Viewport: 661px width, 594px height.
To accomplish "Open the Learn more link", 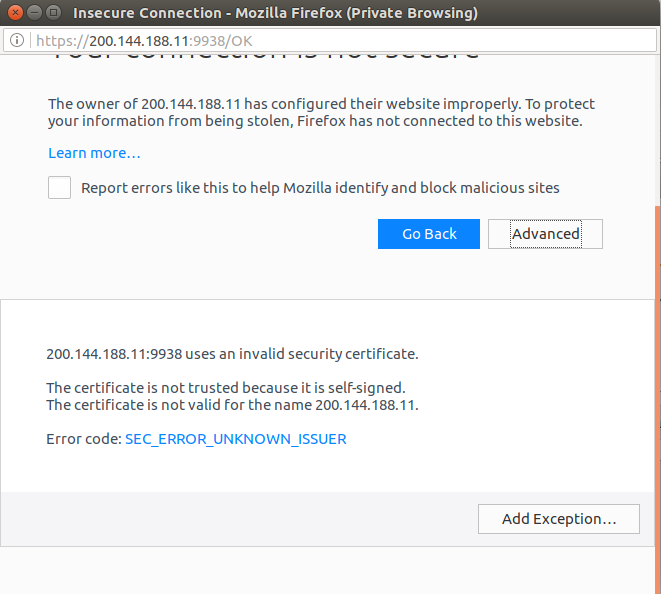I will coord(94,153).
